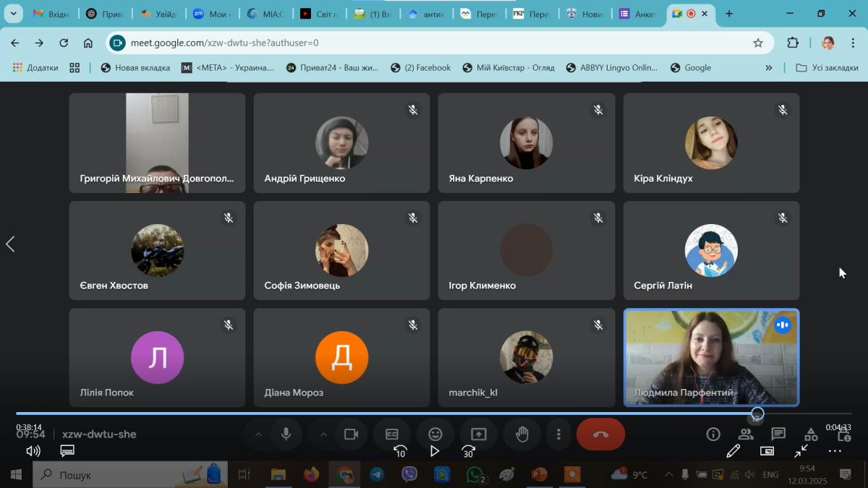Click the present screen icon
This screenshot has height=488, width=868.
pos(479,435)
